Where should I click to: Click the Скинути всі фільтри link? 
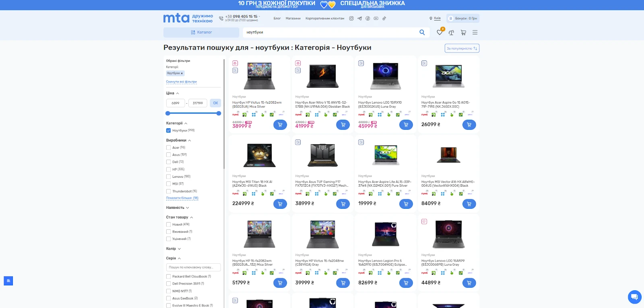pyautogui.click(x=182, y=82)
